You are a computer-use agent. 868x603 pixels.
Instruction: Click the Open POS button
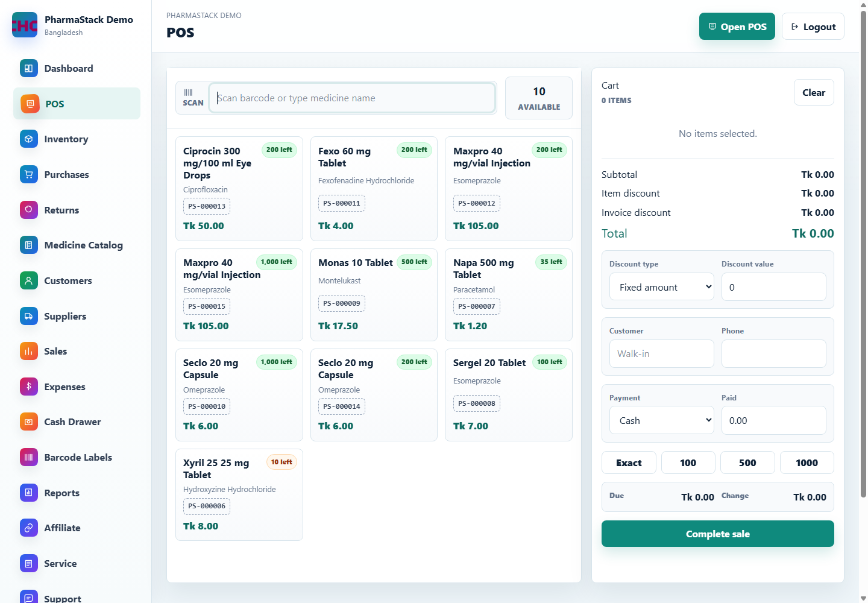coord(737,27)
